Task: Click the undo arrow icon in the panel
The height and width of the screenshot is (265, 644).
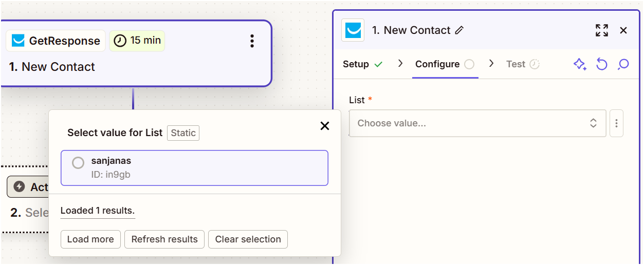Action: coord(602,64)
